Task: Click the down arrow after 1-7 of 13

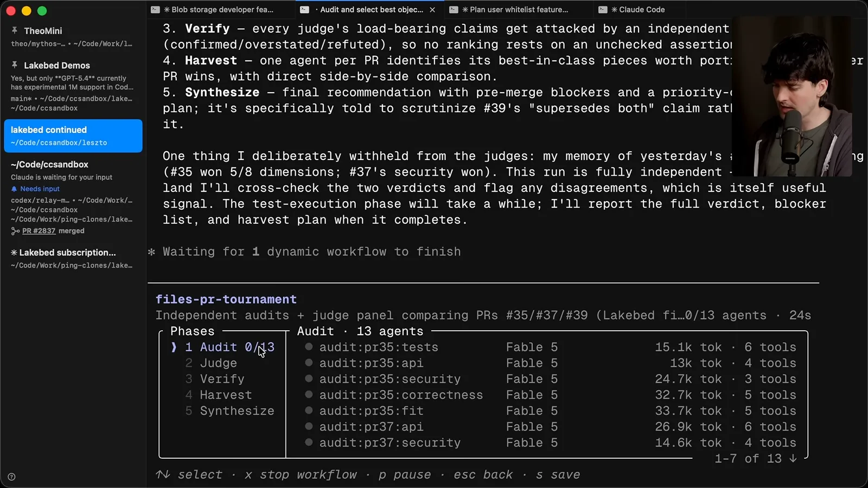Action: pos(793,459)
